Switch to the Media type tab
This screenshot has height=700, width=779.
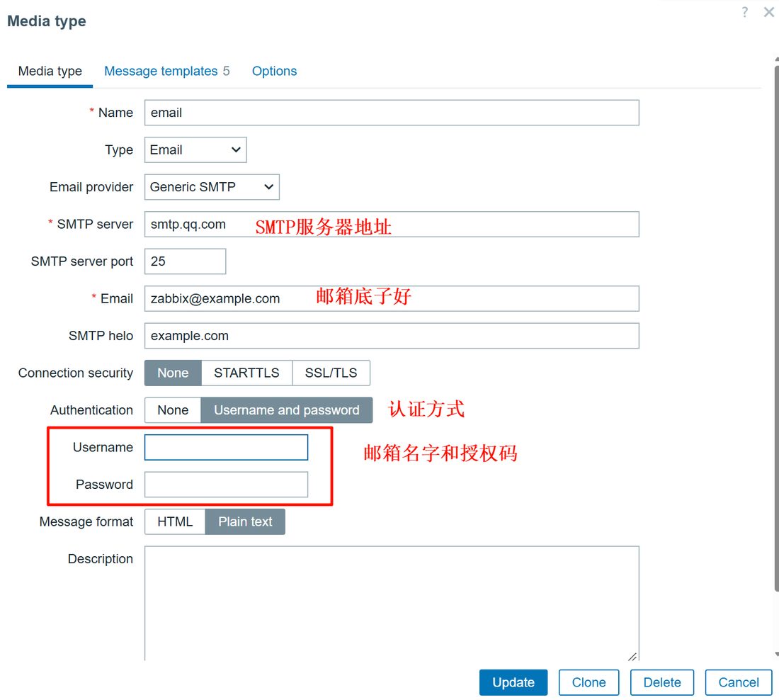pyautogui.click(x=50, y=71)
